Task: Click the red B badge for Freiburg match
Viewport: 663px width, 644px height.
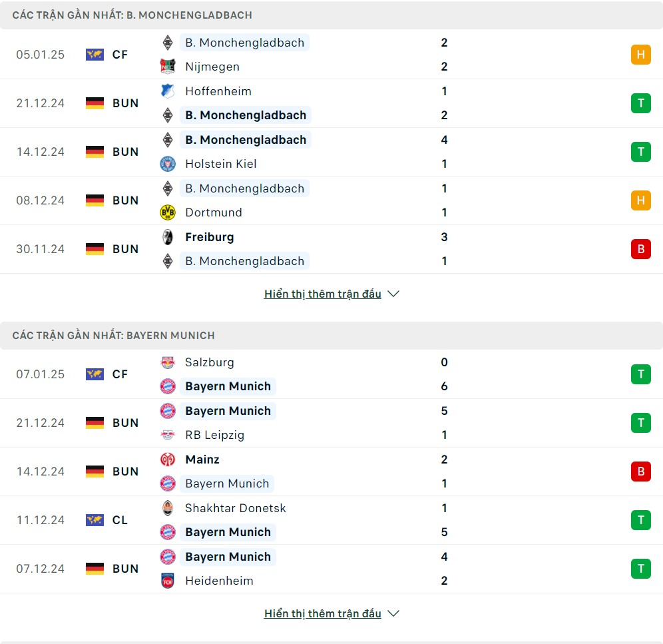Action: 640,249
